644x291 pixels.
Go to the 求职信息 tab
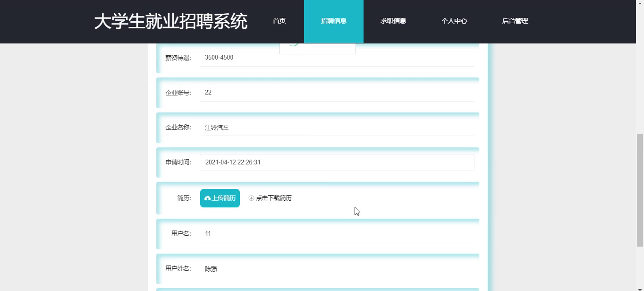click(393, 21)
